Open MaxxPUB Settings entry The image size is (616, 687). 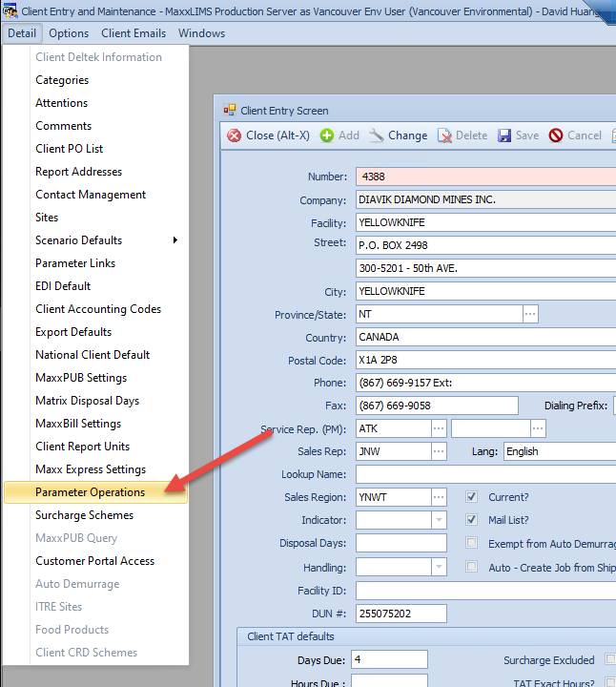coord(96,378)
